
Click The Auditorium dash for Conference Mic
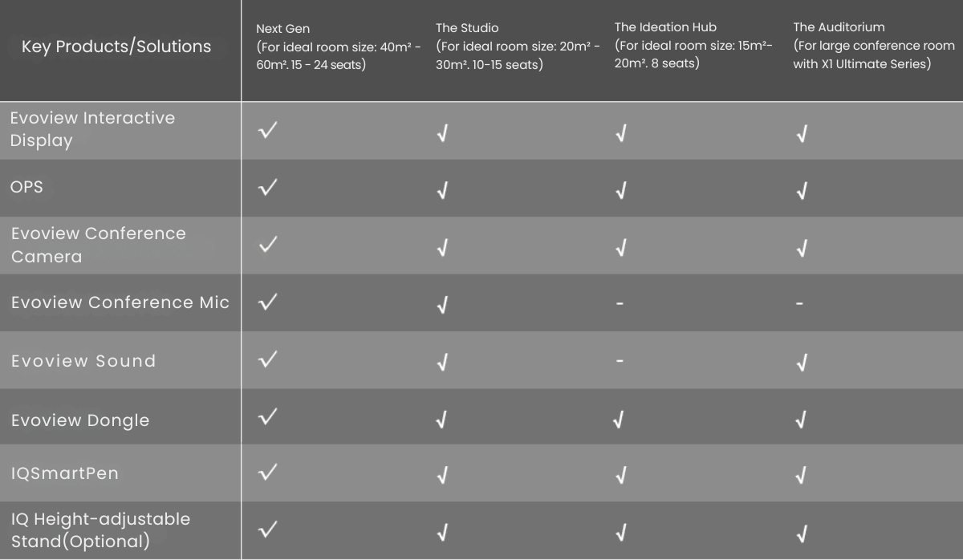pyautogui.click(x=799, y=304)
